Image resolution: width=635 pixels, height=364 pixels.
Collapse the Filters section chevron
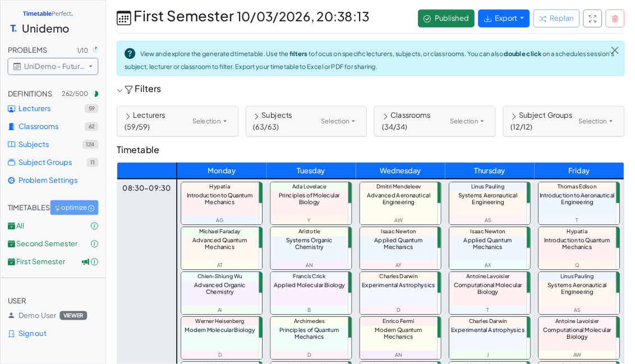pos(119,90)
